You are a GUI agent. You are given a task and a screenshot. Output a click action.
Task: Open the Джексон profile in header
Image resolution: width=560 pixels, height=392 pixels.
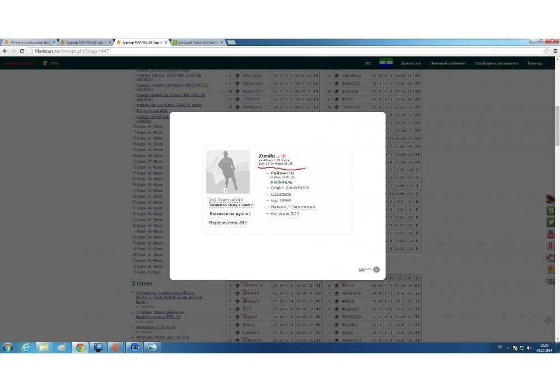click(411, 63)
